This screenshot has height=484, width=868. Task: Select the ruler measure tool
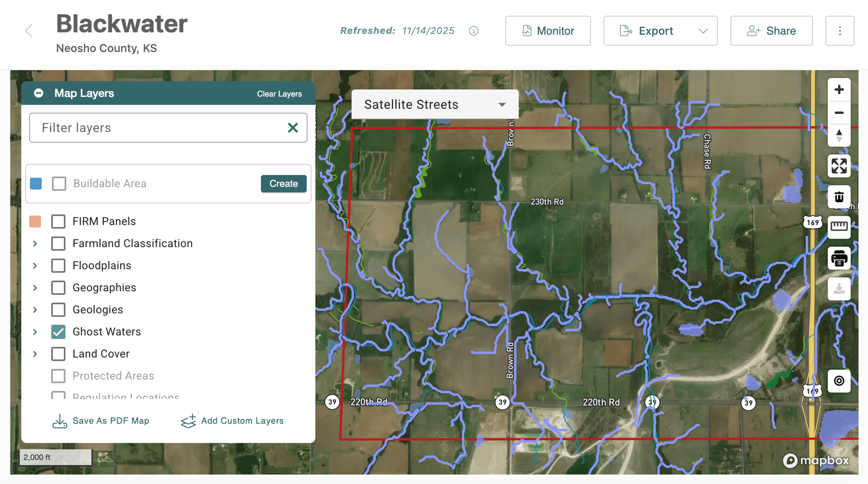(838, 226)
